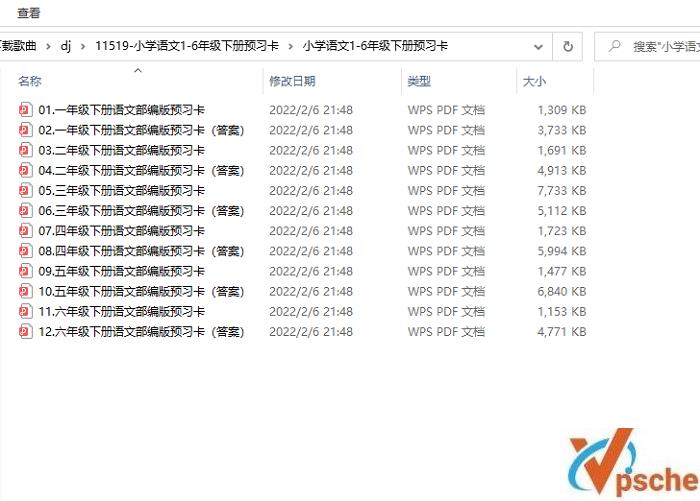Expand chevron after dj breadcrumb
Screen dimensions: 700x501
tap(83, 46)
